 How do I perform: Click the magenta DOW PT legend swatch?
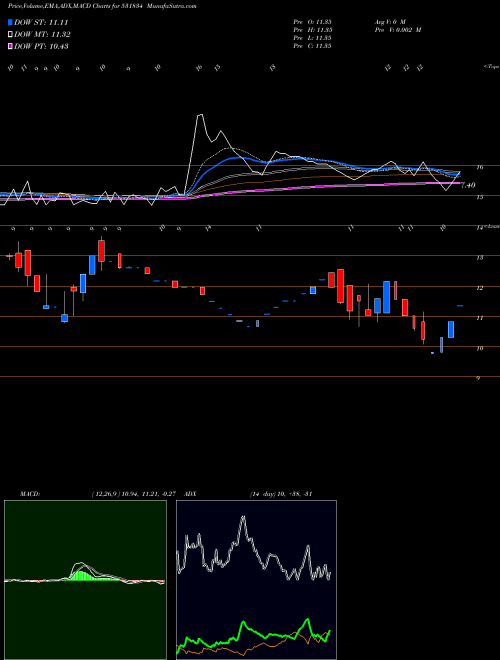pos(10,46)
